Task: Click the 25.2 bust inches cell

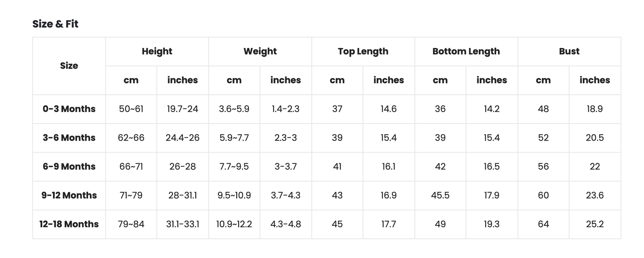Action: click(x=595, y=224)
